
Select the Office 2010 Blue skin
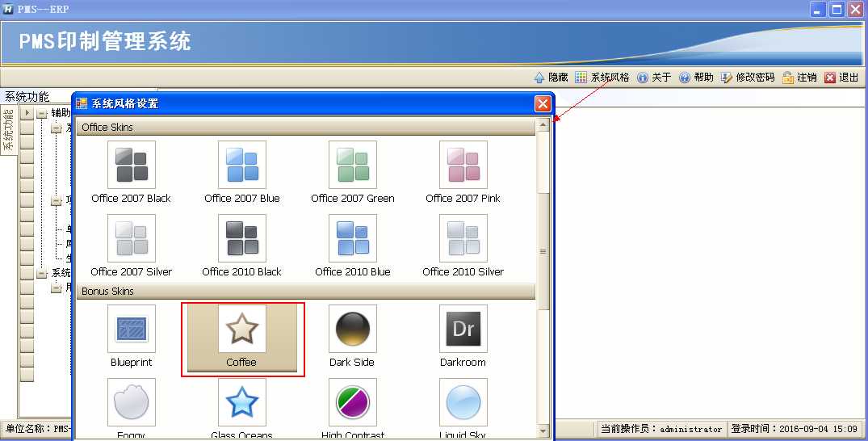click(353, 246)
